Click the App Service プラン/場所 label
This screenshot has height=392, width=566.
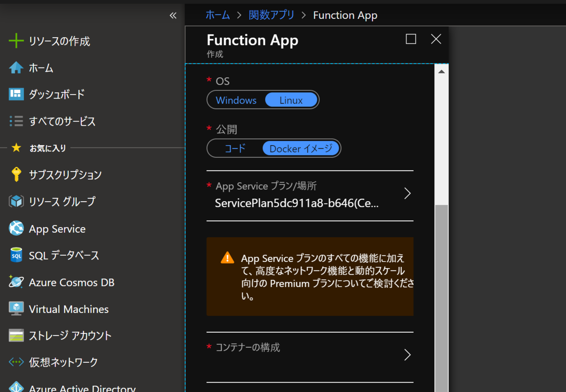click(266, 186)
